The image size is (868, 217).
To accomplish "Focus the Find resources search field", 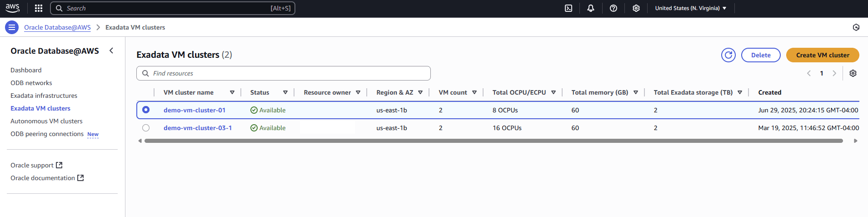I will pos(284,73).
